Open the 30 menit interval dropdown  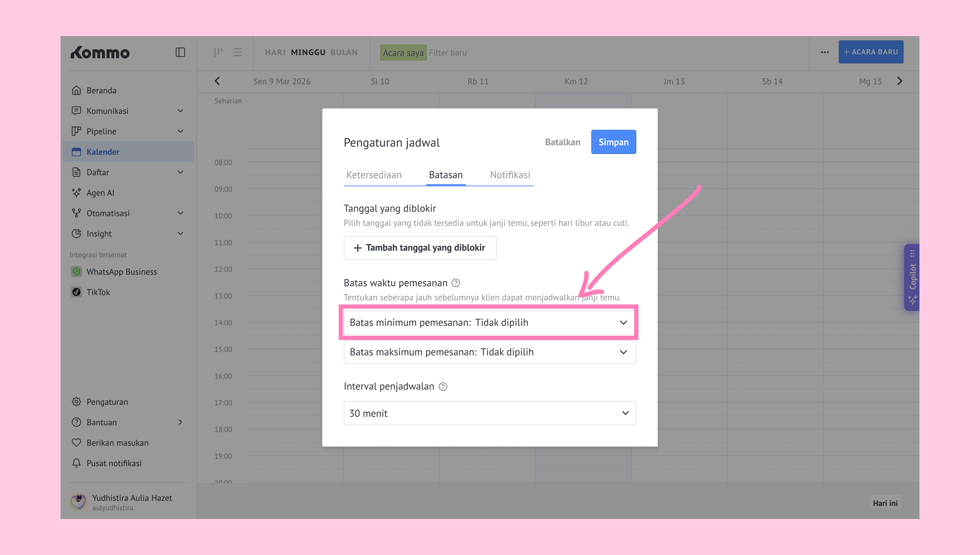(x=489, y=413)
